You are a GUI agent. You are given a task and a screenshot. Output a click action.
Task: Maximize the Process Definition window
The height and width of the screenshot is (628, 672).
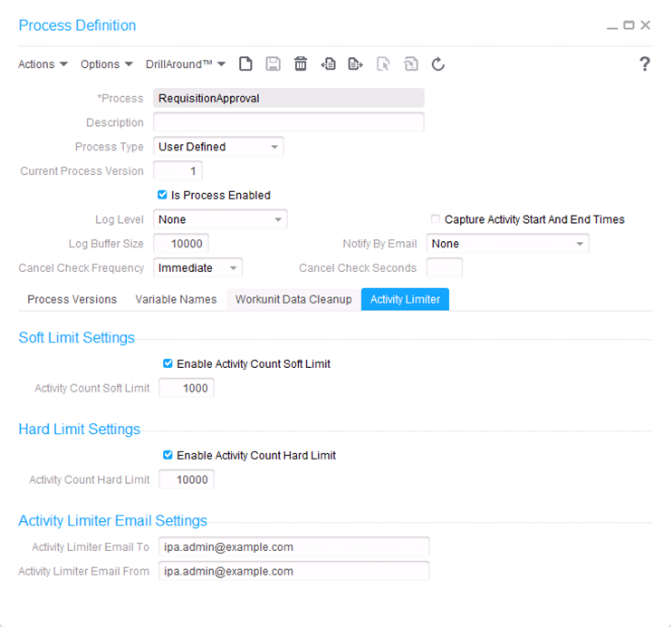click(629, 25)
